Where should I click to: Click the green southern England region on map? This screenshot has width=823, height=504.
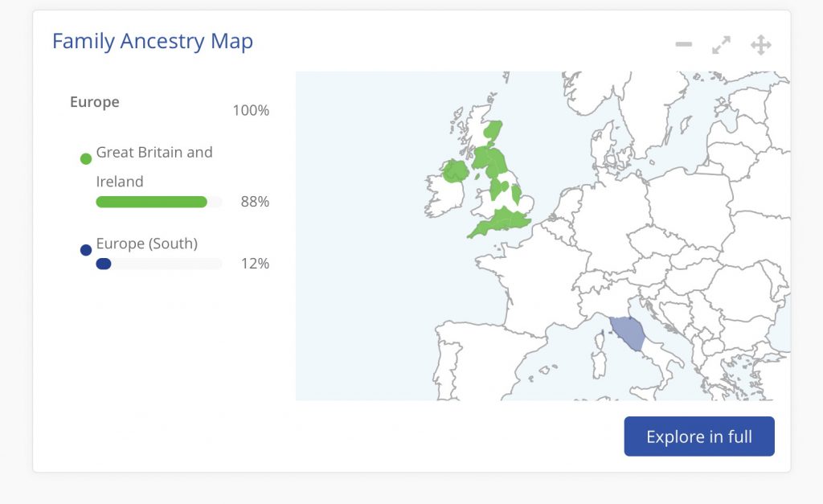tap(500, 223)
